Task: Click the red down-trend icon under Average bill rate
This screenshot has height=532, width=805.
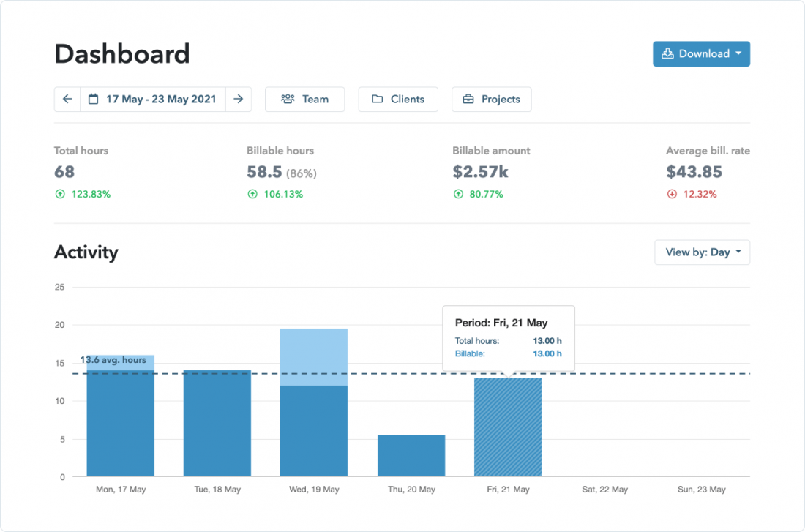Action: (x=672, y=194)
